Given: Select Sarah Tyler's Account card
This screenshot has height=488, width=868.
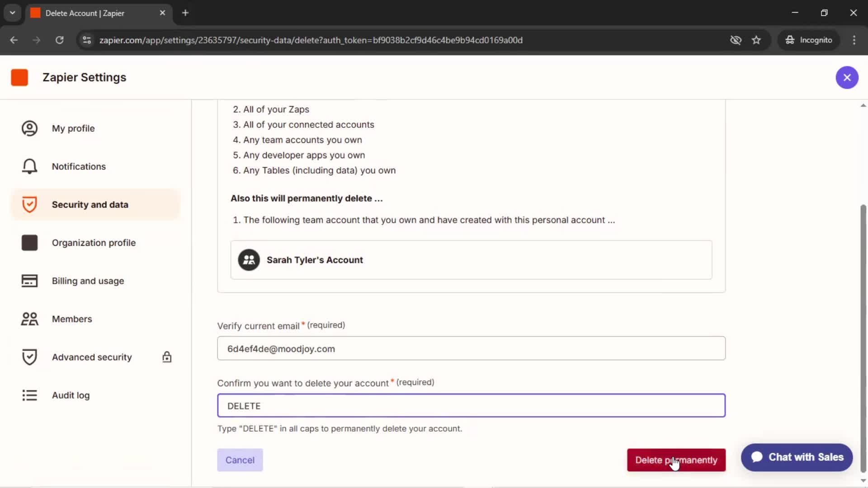Looking at the screenshot, I should tap(471, 260).
